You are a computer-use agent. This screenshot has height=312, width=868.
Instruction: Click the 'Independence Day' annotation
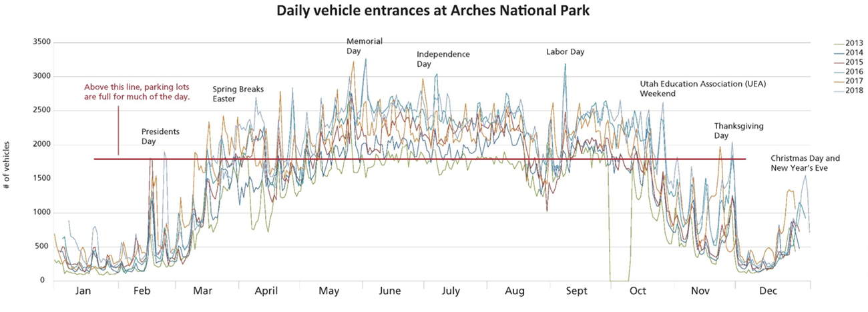pyautogui.click(x=443, y=59)
